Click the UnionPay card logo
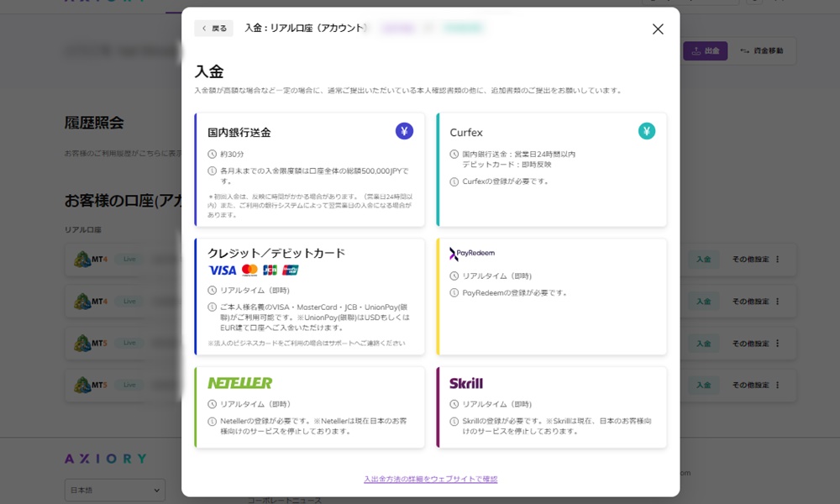Screen dimensions: 840x504 291,270
